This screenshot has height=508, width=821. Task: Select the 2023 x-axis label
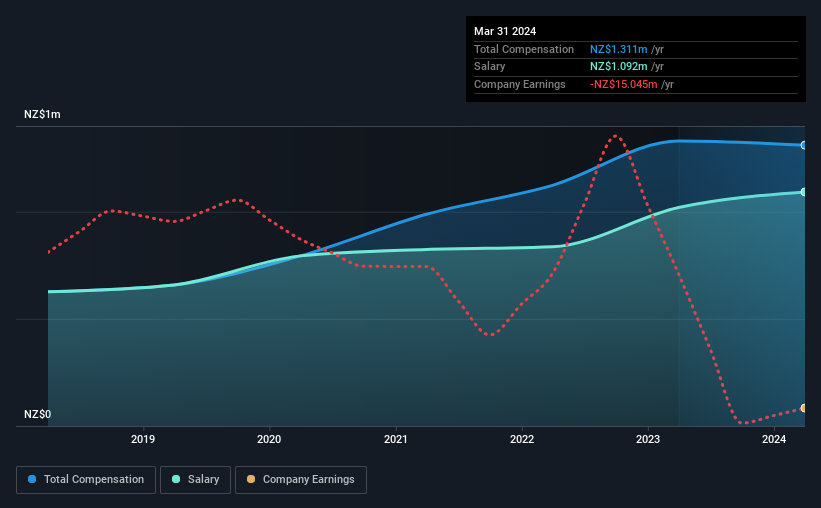point(648,439)
